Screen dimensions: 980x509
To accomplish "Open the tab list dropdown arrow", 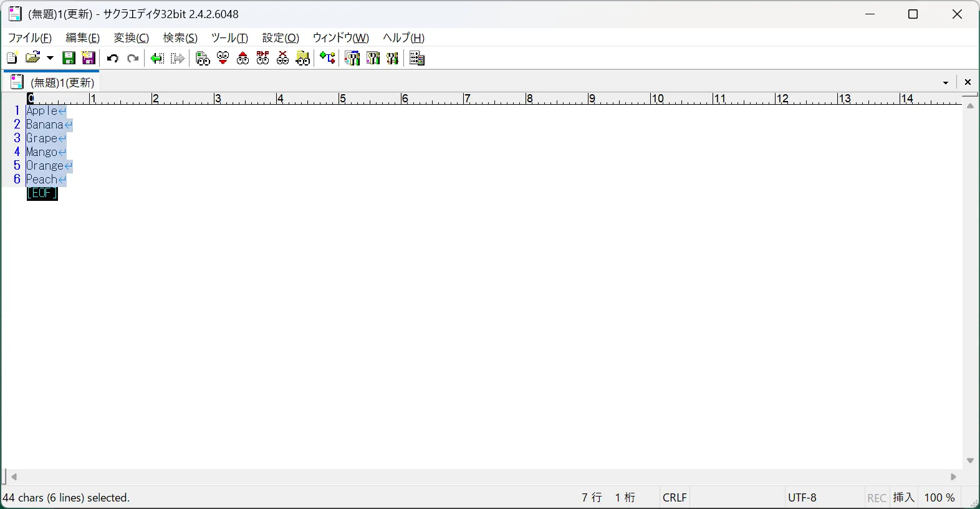I will point(946,82).
